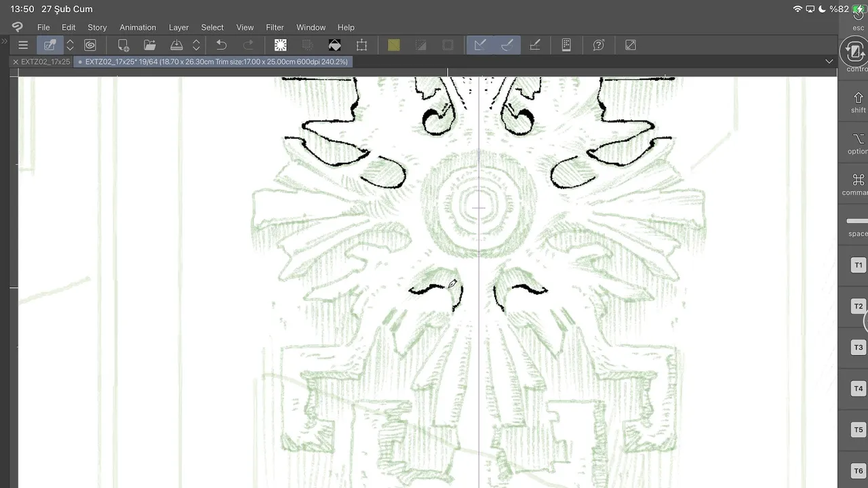Viewport: 868px width, 488px height.
Task: Open the Animation menu
Action: (138, 27)
